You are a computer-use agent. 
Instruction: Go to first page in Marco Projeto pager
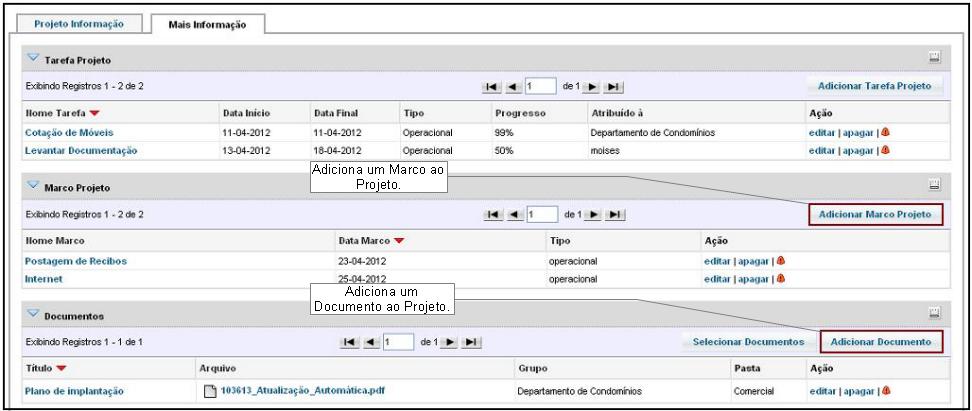[493, 214]
